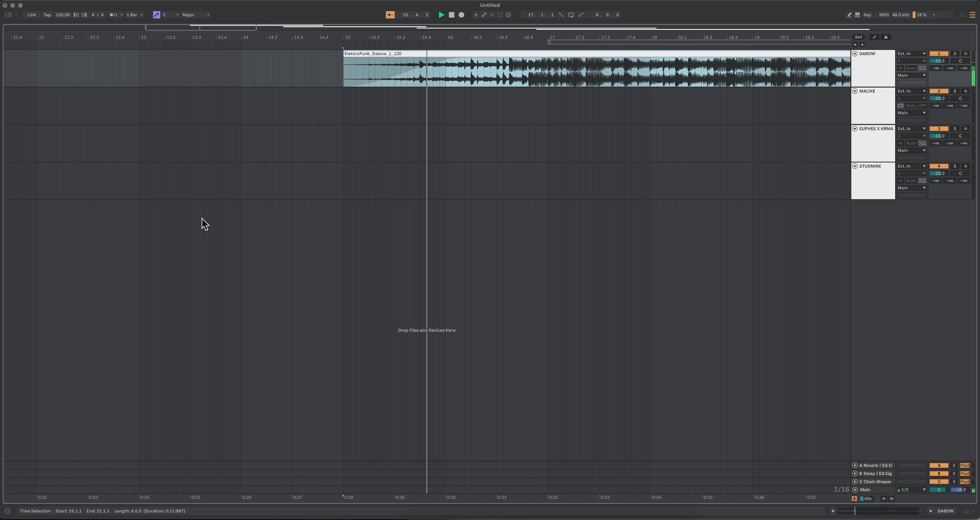Image resolution: width=980 pixels, height=520 pixels.
Task: Adjust DABOW track volume -10.0 slider
Action: [x=938, y=61]
